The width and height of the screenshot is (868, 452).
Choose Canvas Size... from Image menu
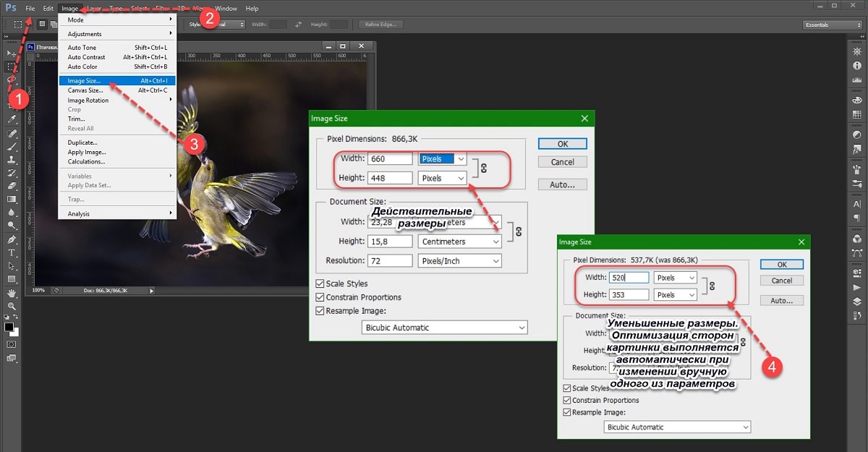click(116, 90)
